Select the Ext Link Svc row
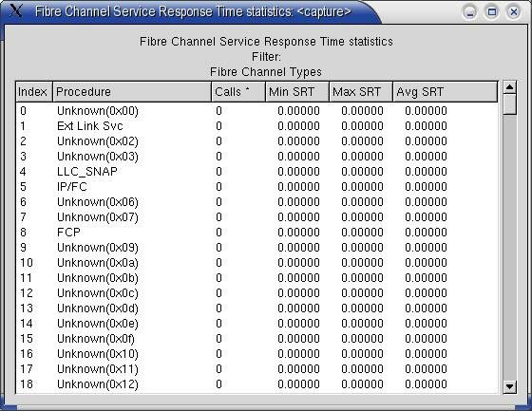This screenshot has height=411, width=532. point(256,126)
